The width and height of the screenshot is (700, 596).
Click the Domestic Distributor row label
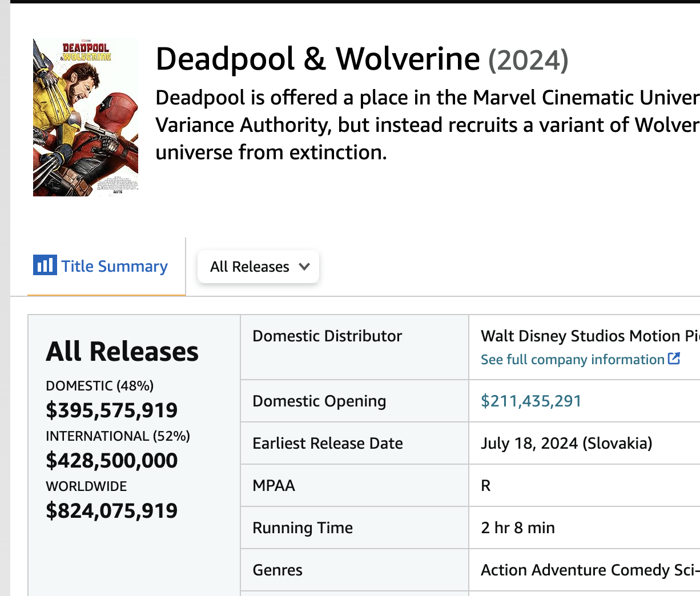[x=327, y=336]
